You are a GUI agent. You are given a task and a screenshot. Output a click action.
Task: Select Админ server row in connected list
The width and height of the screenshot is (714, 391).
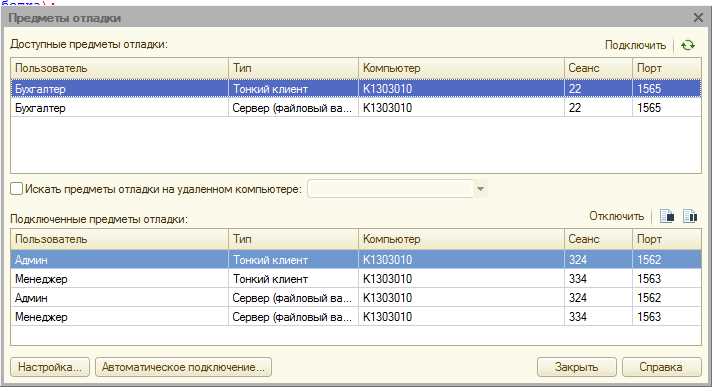click(356, 298)
